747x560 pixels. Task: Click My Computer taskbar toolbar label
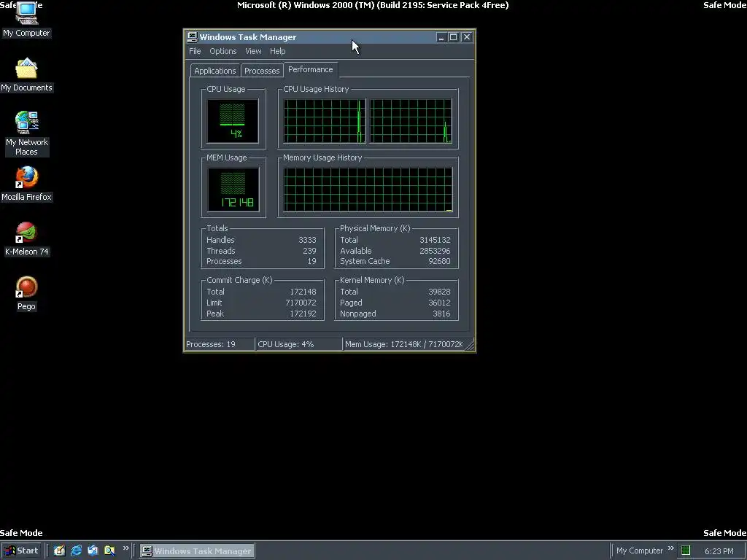point(639,551)
